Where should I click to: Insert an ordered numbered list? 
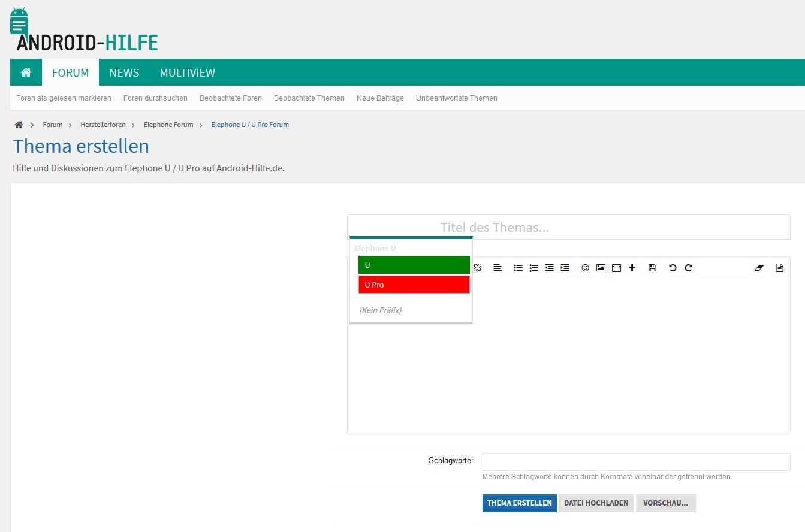point(534,268)
